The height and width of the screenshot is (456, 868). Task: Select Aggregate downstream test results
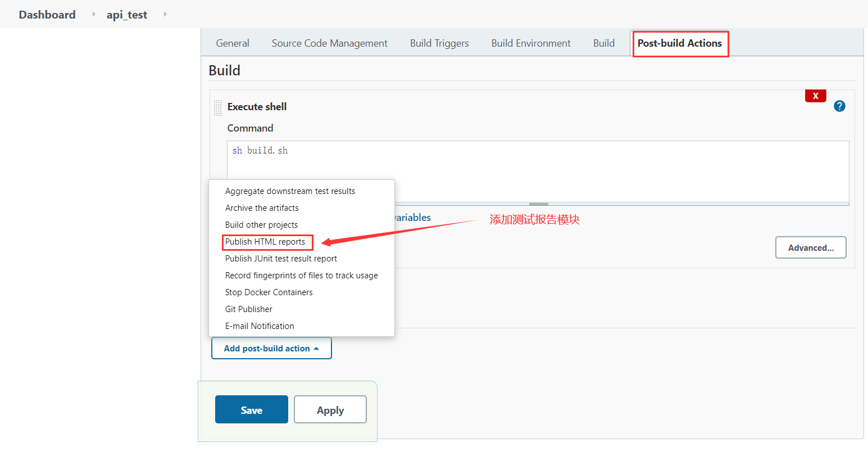(x=290, y=191)
